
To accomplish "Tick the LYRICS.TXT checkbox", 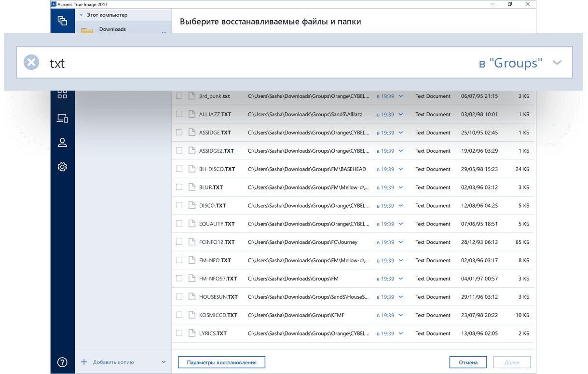I will click(x=179, y=333).
